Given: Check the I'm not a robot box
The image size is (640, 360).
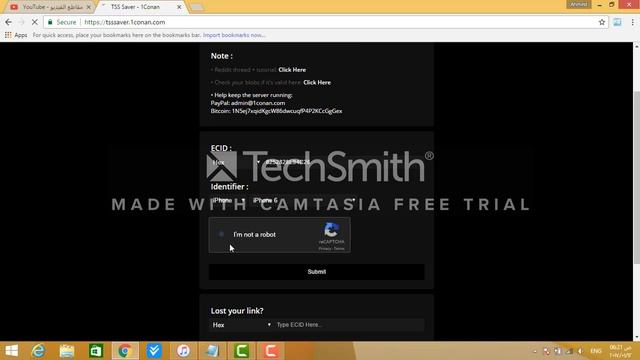Looking at the screenshot, I should coord(221,234).
